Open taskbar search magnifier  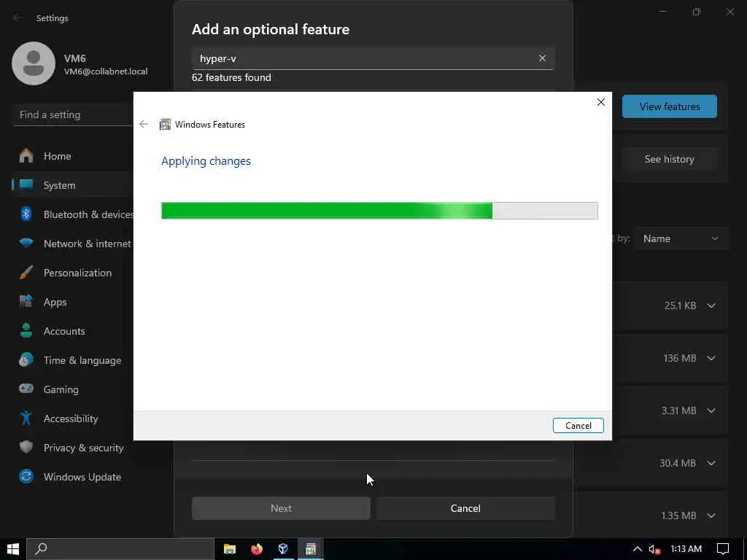tap(42, 548)
